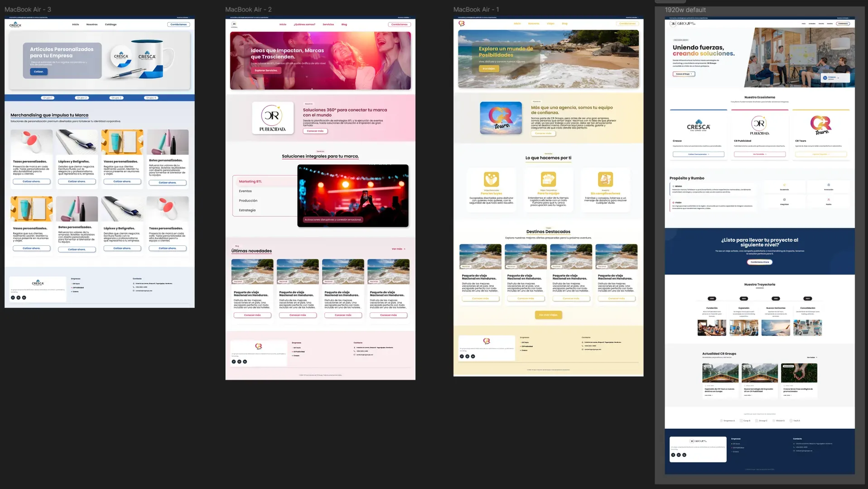Click the Explorar Servicios hero button
The image size is (868, 489).
[x=265, y=70]
